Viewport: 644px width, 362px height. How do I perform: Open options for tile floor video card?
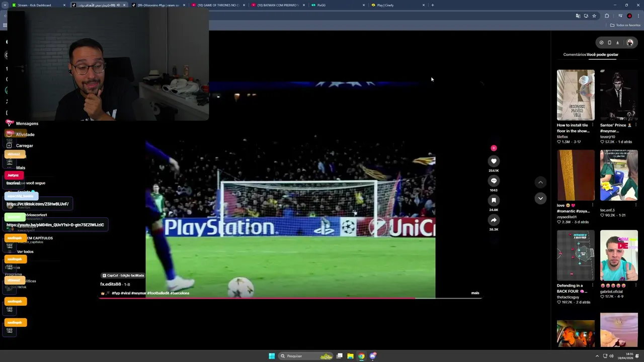(593, 125)
